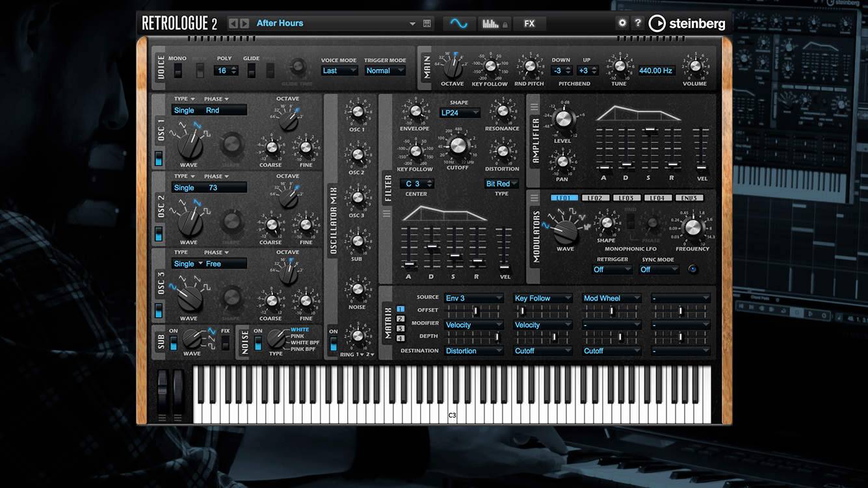
Task: Toggle the OSC 2 on/off button
Action: [158, 234]
